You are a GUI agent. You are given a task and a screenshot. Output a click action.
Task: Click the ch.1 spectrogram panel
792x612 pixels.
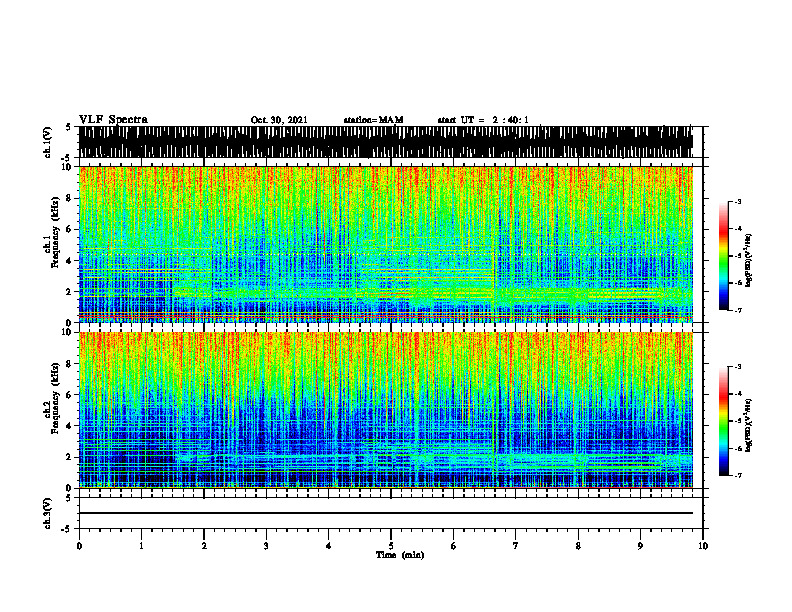click(386, 244)
